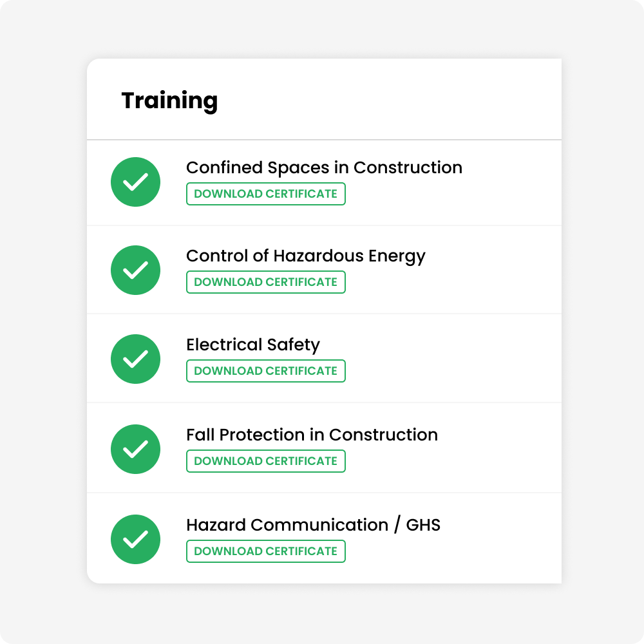Download certificate for Control of Hazardous Energy
Viewport: 644px width, 644px height.
[x=266, y=282]
